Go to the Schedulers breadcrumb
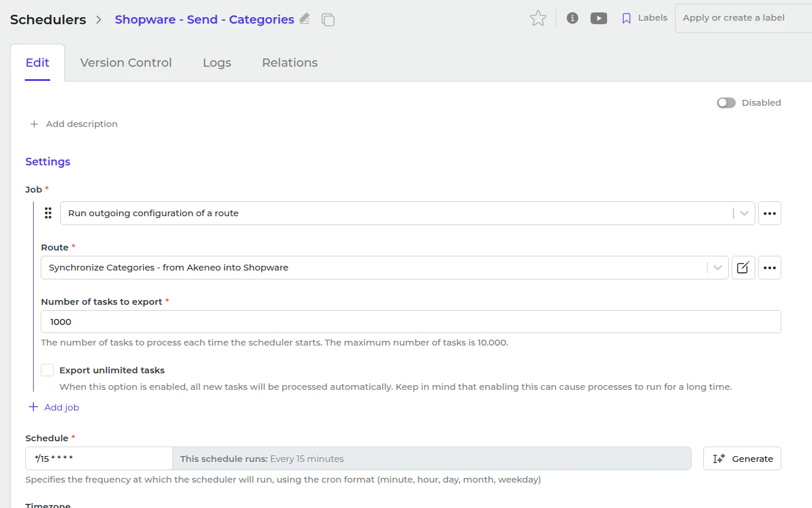Image resolution: width=812 pixels, height=508 pixels. tap(48, 19)
